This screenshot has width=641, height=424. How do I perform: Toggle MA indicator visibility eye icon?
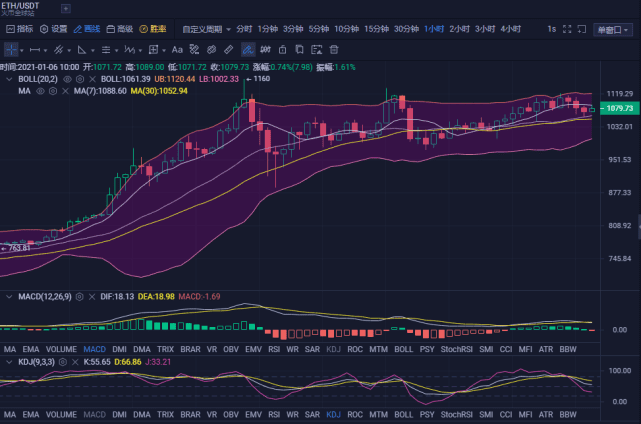(40, 91)
